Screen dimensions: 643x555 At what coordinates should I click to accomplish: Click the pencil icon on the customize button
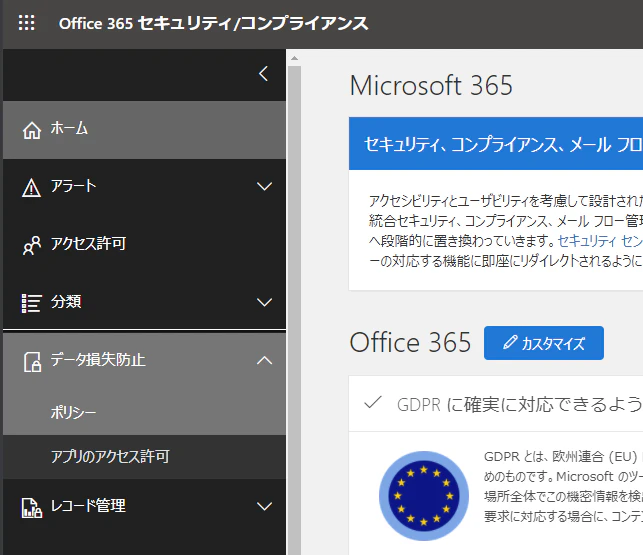[510, 342]
